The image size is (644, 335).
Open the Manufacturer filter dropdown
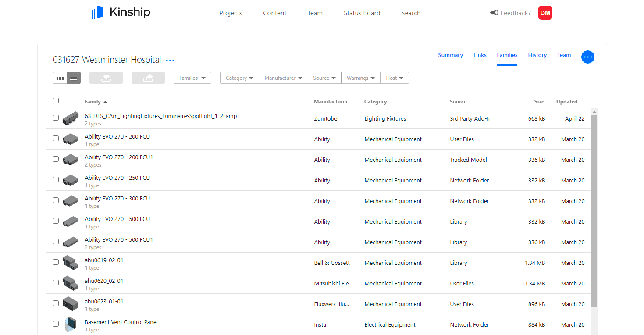click(283, 78)
